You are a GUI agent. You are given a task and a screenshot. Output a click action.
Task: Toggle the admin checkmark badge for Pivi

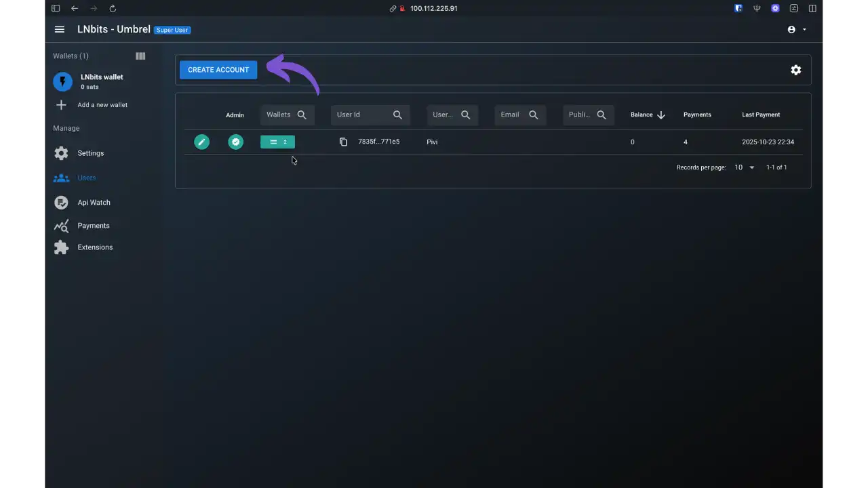tap(235, 142)
